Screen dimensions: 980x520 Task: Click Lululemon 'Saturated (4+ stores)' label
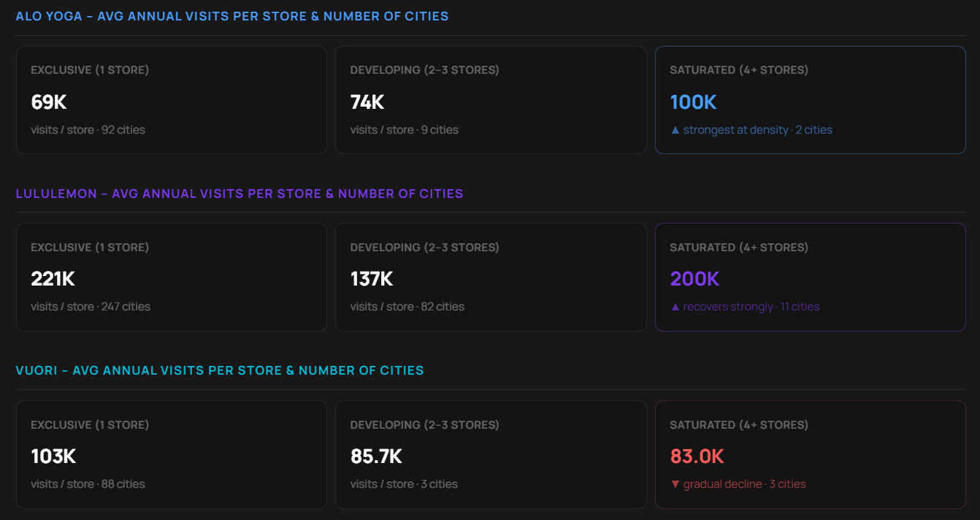tap(739, 248)
